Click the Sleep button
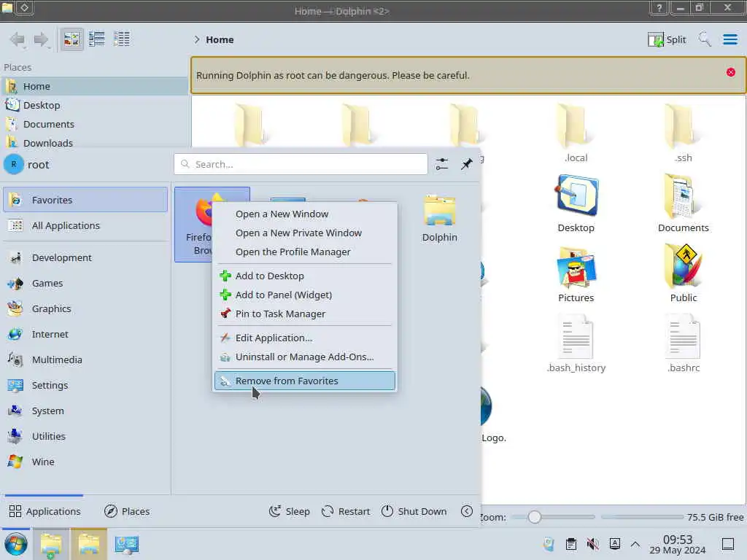This screenshot has height=560, width=747. 290,511
